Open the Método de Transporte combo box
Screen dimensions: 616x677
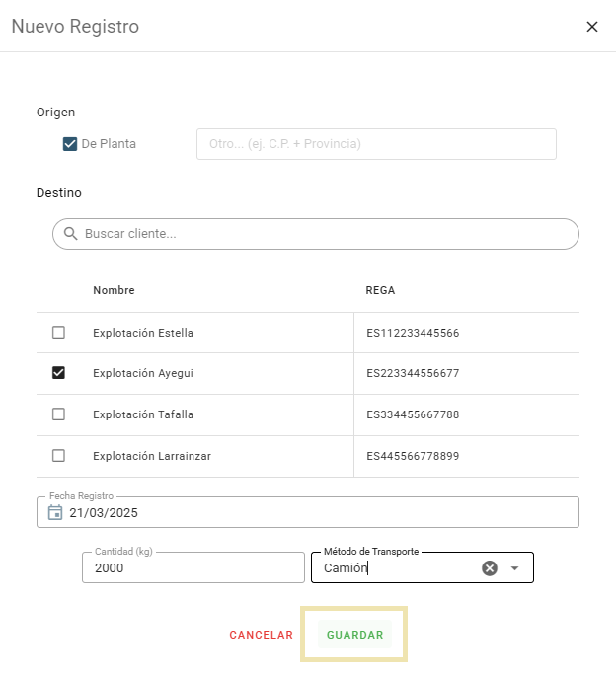click(399, 567)
